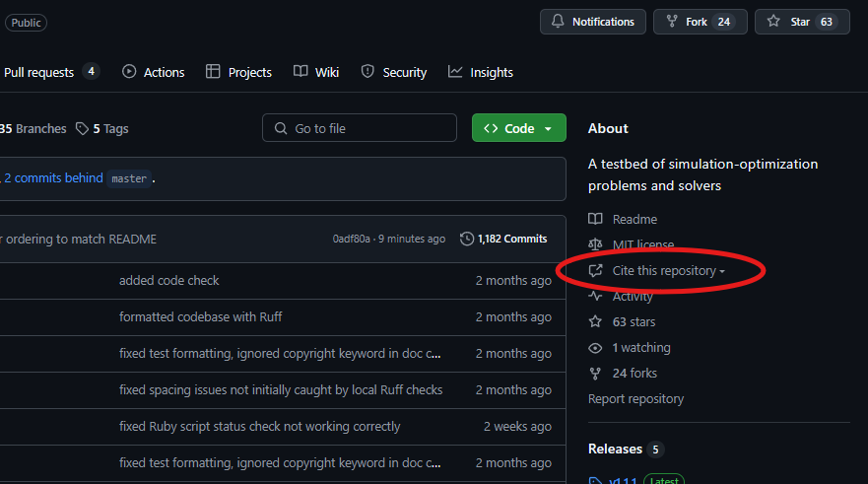Open the 1 watching link

(x=641, y=348)
